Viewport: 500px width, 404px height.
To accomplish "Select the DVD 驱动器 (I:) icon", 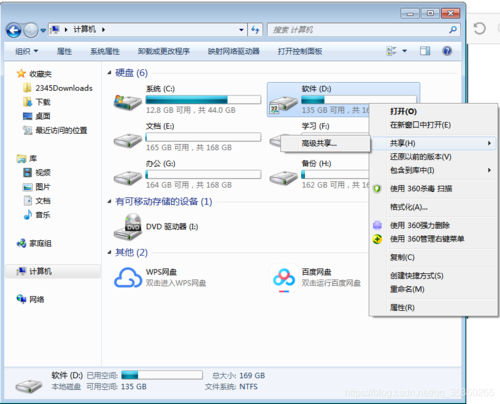I will click(x=127, y=227).
